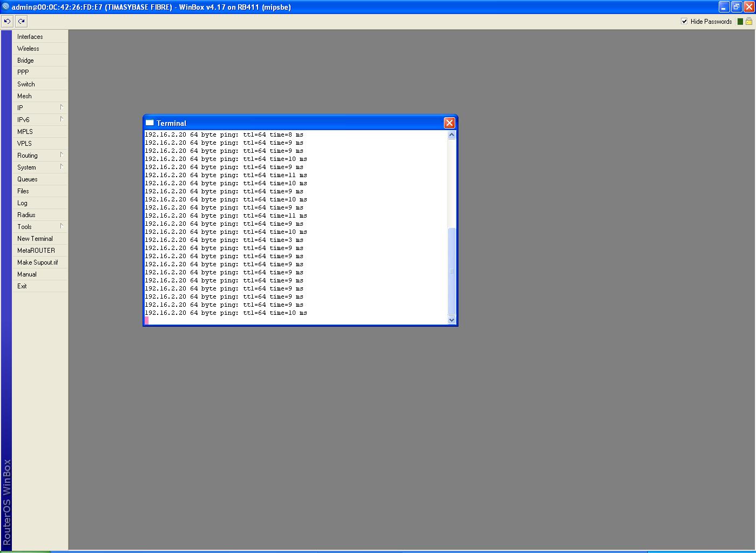Click the redo arrow icon
The image size is (756, 553).
(21, 21)
